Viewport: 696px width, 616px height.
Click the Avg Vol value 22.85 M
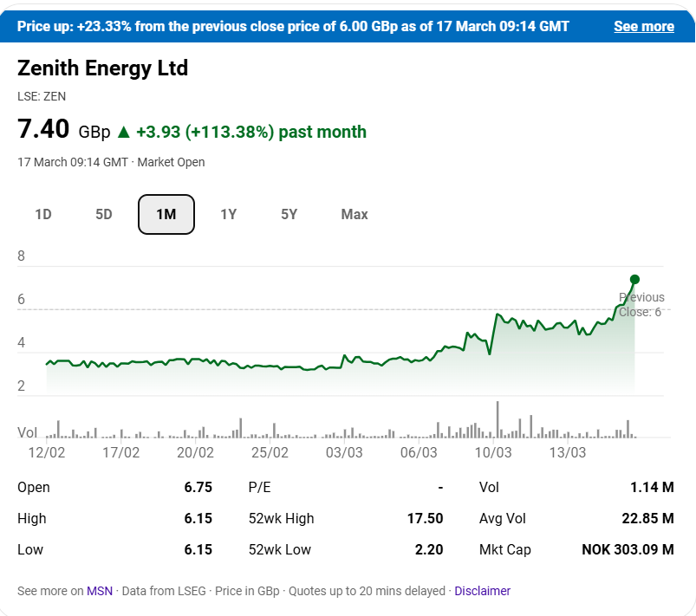(x=647, y=518)
